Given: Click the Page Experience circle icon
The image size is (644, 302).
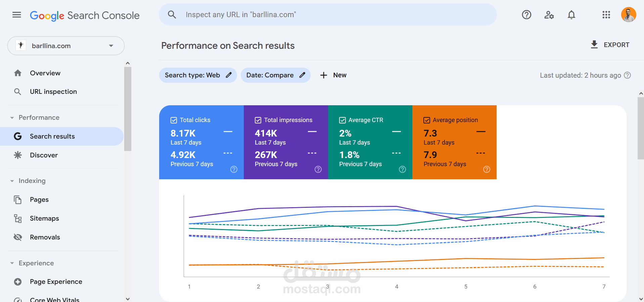Looking at the screenshot, I should pyautogui.click(x=18, y=282).
